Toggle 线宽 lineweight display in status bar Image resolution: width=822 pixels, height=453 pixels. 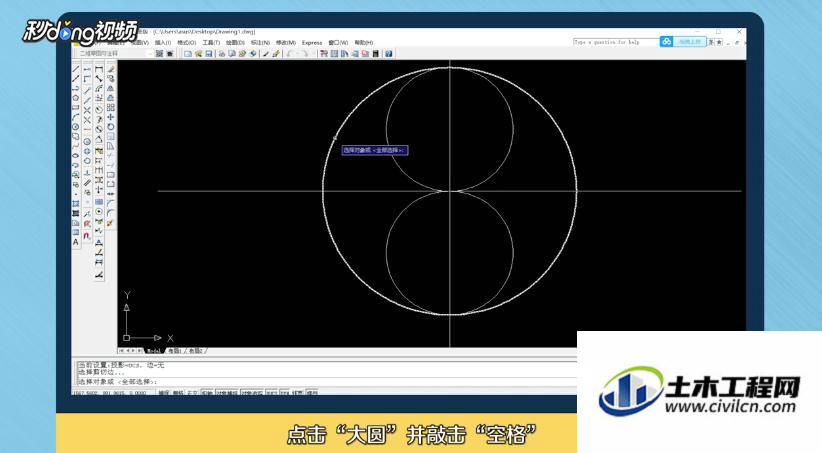[x=298, y=392]
